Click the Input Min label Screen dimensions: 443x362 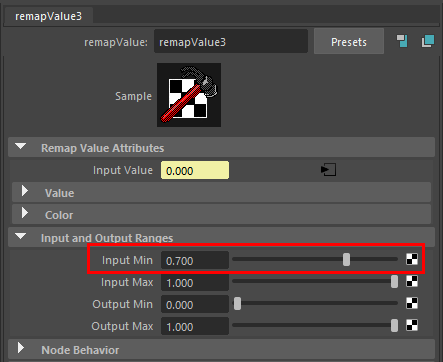pyautogui.click(x=127, y=260)
